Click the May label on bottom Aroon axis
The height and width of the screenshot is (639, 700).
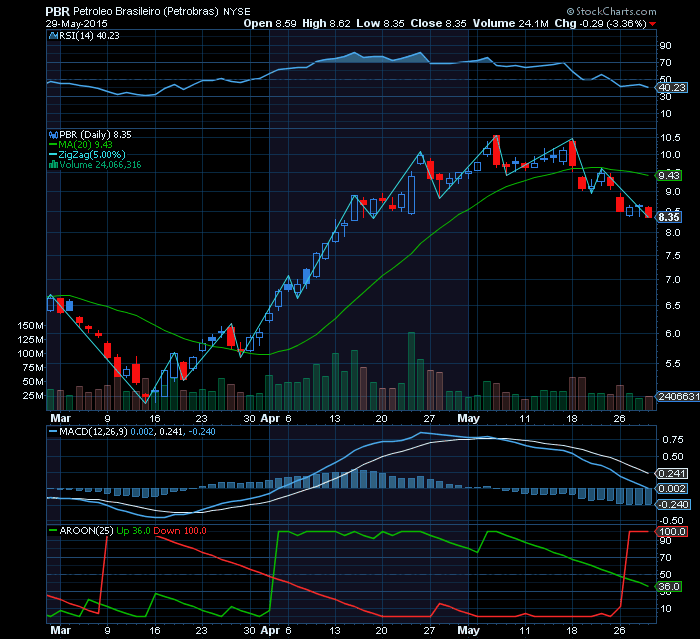click(x=468, y=630)
